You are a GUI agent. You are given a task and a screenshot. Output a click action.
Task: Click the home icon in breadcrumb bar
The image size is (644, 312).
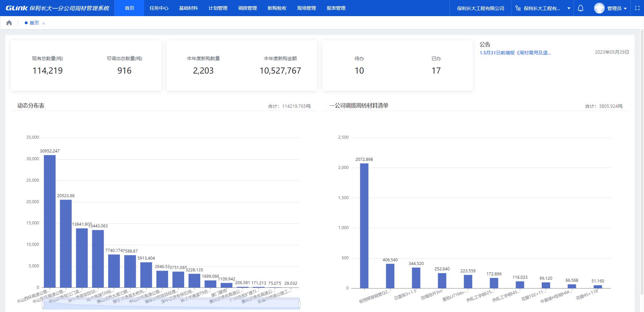coord(9,23)
